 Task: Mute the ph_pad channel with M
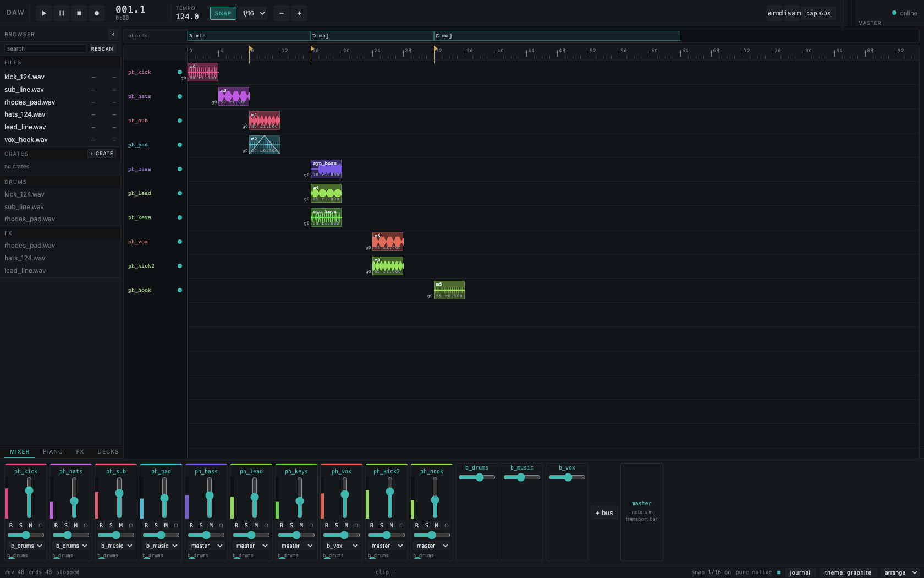click(166, 525)
